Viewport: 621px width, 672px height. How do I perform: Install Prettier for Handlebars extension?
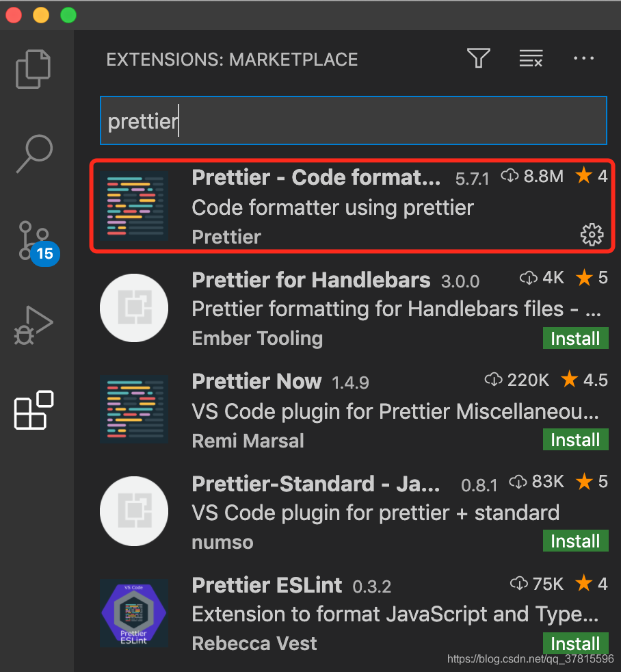[x=575, y=339]
